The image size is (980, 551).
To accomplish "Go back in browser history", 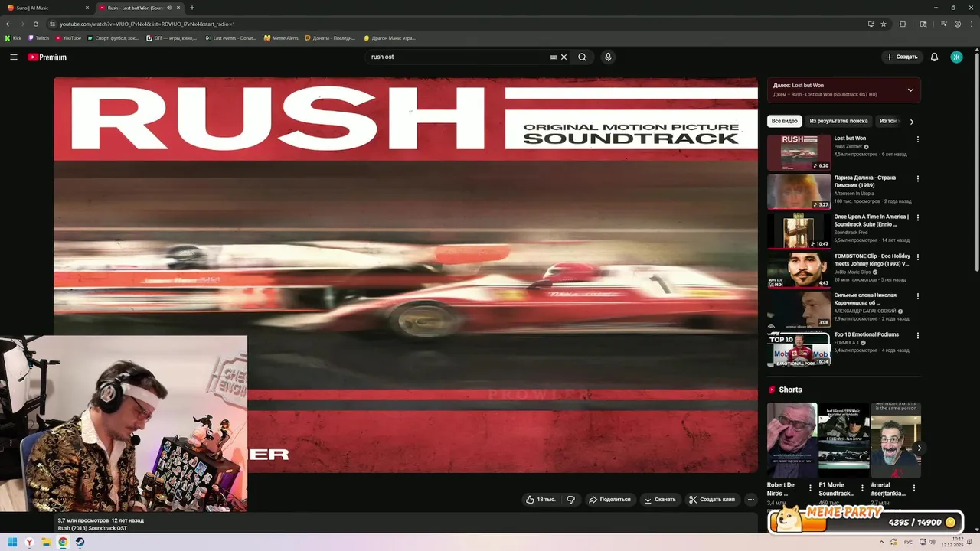I will coord(8,24).
